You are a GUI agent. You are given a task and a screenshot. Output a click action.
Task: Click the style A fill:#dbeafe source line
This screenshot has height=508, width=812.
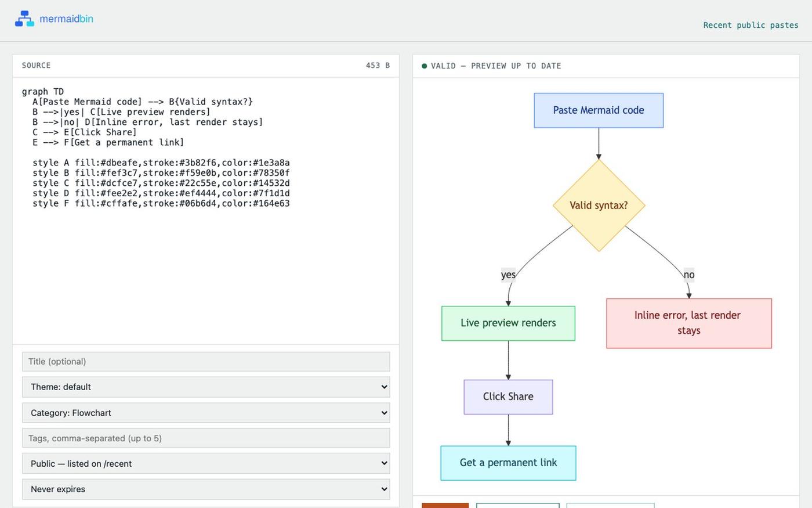click(161, 163)
